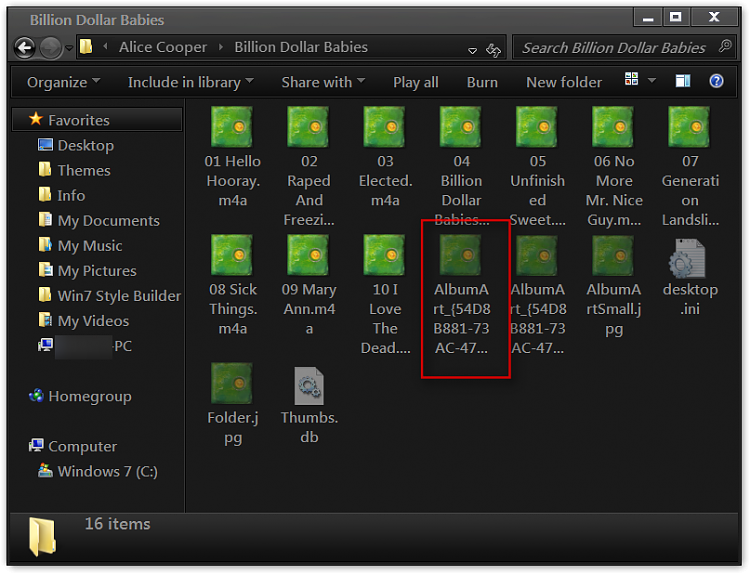Open the Share with menu
This screenshot has height=574, width=750.
pos(323,82)
